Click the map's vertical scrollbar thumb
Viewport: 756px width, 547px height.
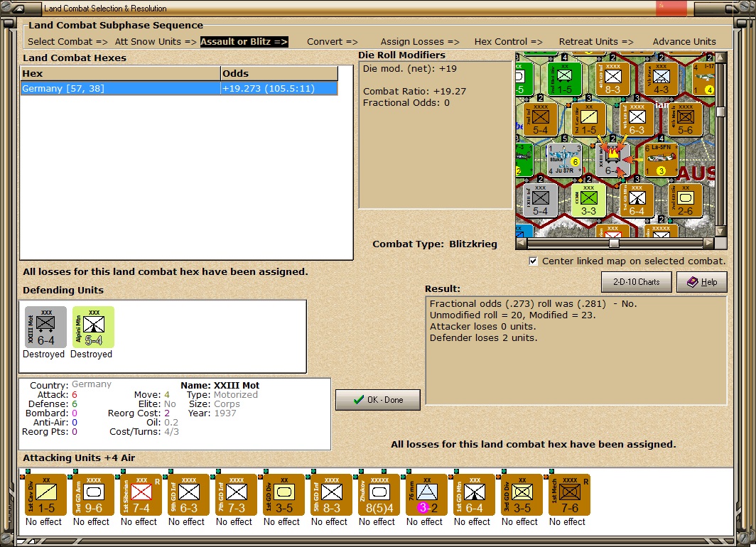(x=720, y=112)
